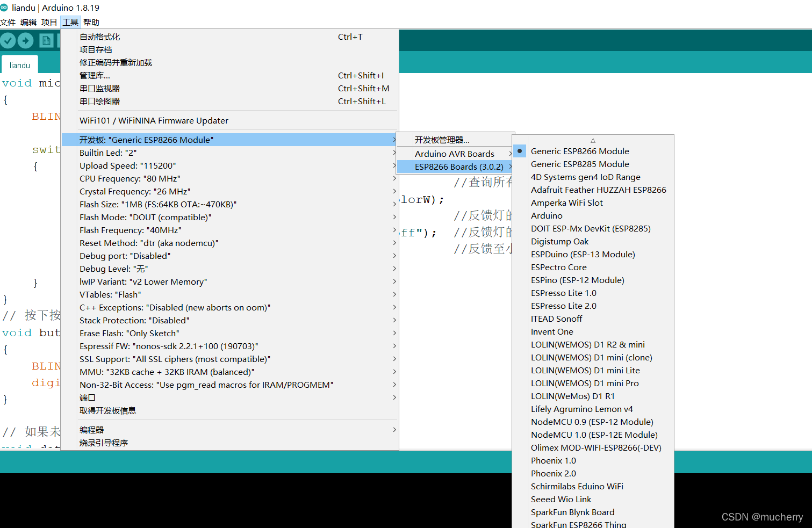Expand the VTables Flash submenu
This screenshot has height=528, width=812.
coord(230,294)
